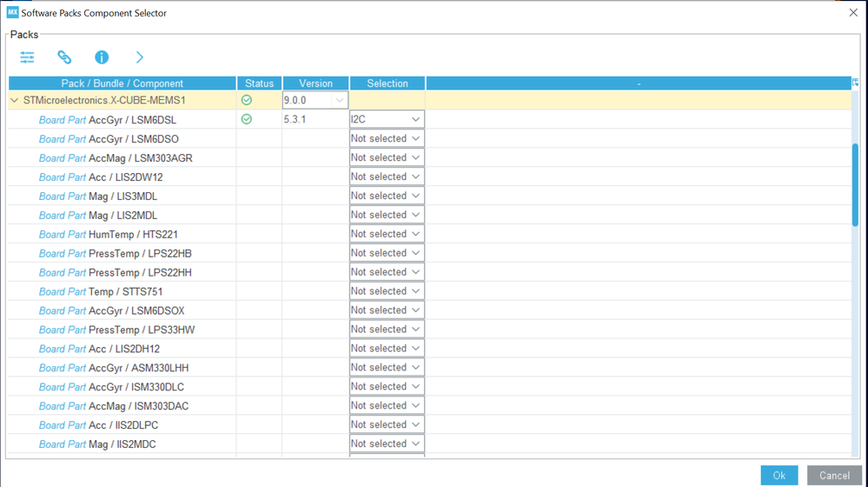Show pack details with the info icon
Screen dimensions: 868x487
tap(102, 57)
